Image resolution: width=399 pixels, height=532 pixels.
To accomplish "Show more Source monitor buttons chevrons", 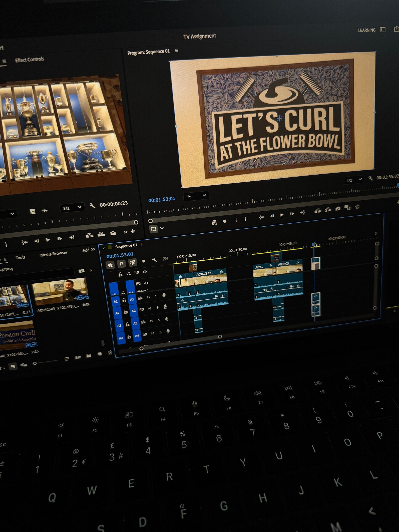I will pos(125,232).
